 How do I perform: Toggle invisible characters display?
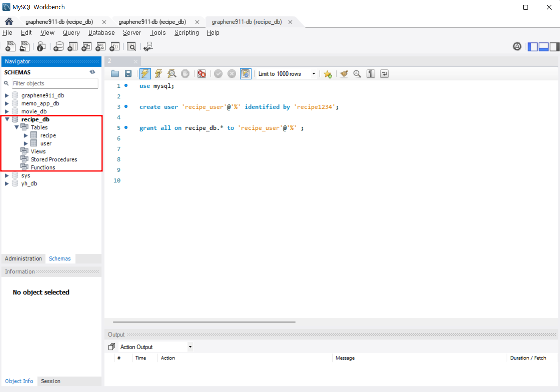[371, 74]
